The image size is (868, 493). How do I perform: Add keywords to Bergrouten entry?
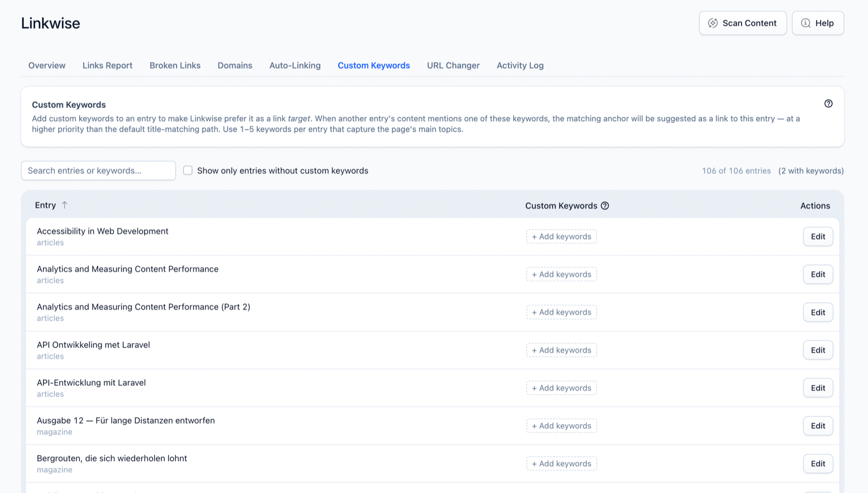(x=561, y=464)
